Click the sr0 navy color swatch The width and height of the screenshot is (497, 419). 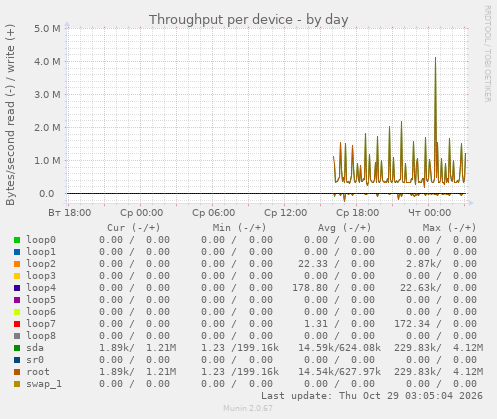tap(17, 360)
